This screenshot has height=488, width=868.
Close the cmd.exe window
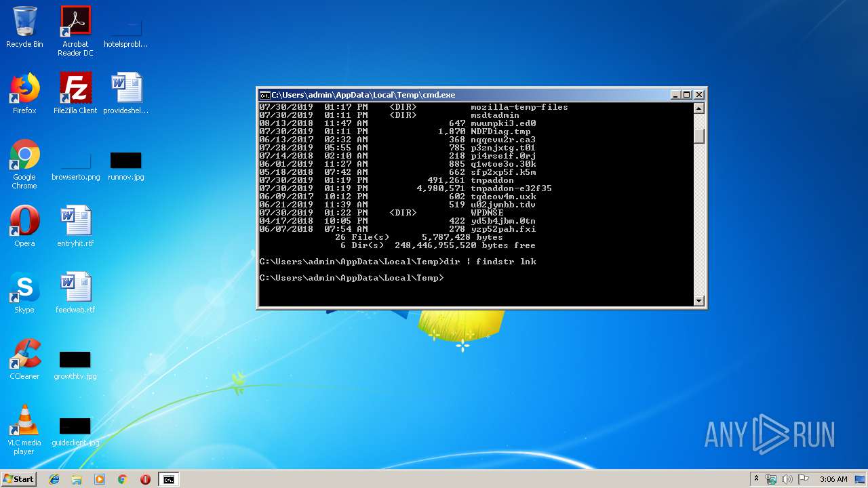pos(699,95)
